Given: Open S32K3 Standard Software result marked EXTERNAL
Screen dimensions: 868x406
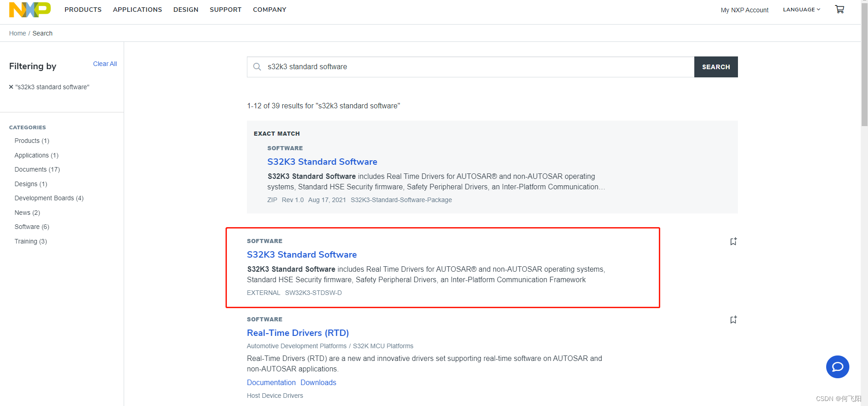Looking at the screenshot, I should pyautogui.click(x=302, y=254).
